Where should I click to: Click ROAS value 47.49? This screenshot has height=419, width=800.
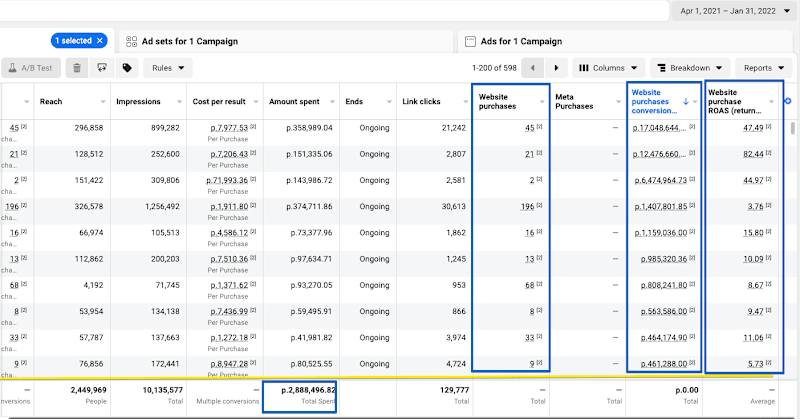pos(753,128)
